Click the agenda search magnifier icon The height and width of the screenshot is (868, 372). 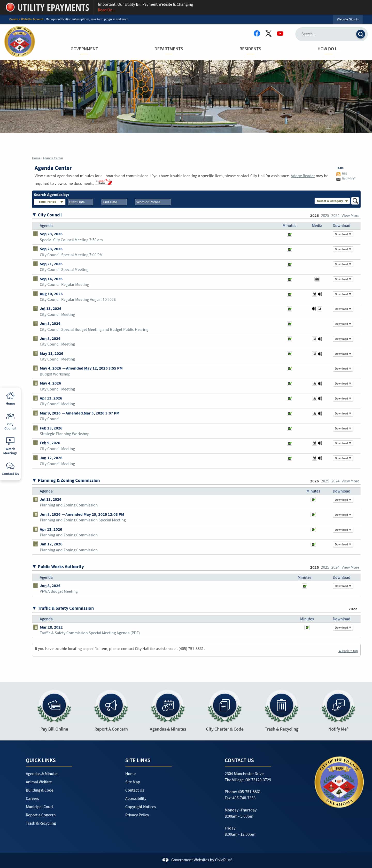(x=355, y=201)
